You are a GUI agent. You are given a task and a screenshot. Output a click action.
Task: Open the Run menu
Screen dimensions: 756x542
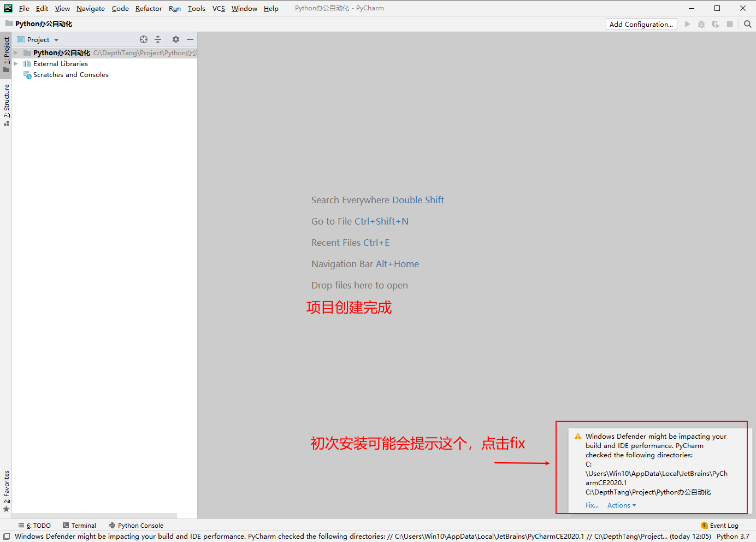click(x=175, y=8)
